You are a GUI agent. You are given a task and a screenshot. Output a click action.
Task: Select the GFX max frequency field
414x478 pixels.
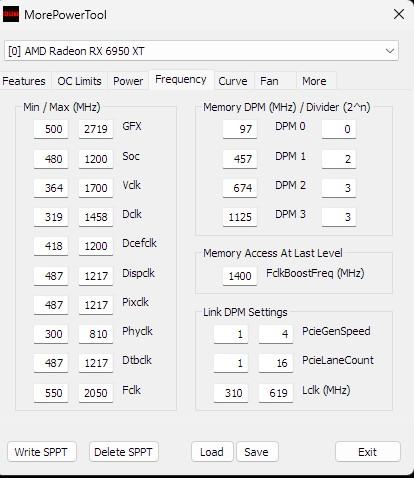pyautogui.click(x=96, y=129)
